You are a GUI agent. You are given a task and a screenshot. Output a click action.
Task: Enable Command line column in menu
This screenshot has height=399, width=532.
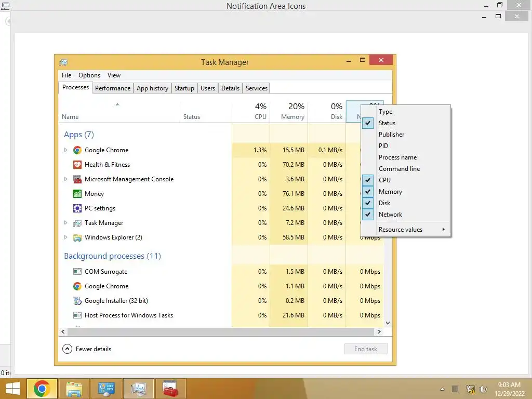pyautogui.click(x=406, y=169)
